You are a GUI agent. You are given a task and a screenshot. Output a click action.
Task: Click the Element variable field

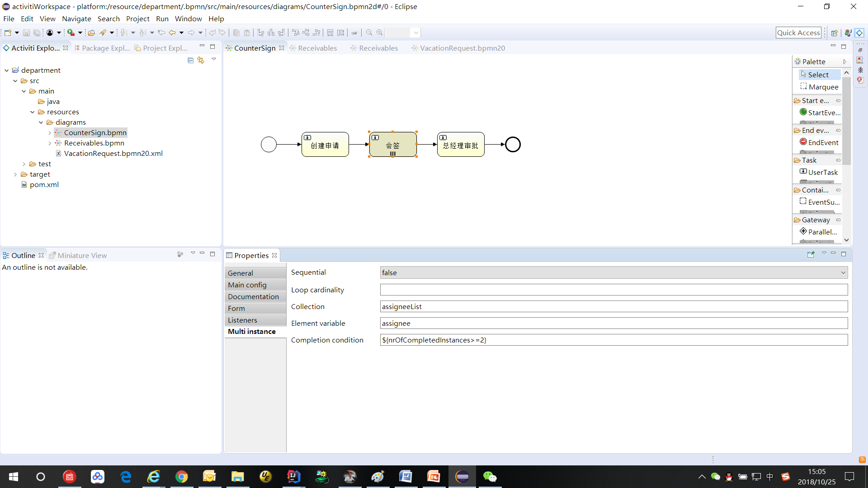(614, 323)
